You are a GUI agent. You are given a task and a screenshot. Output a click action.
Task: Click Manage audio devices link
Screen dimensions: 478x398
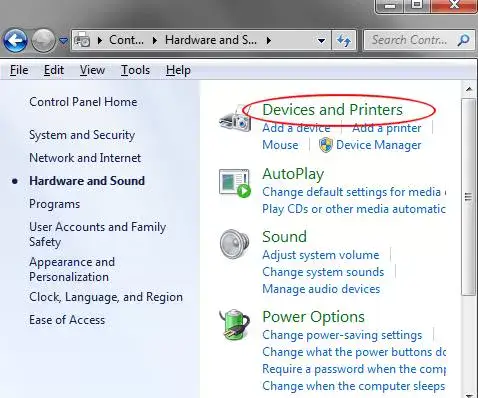[321, 289]
